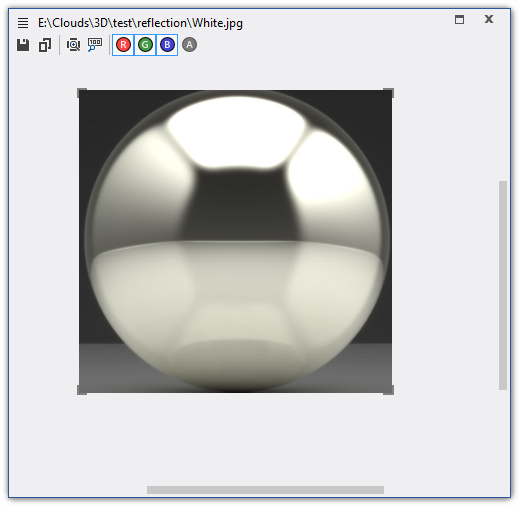Enable the alpha A channel
Viewport: 519px width, 506px height.
(189, 45)
